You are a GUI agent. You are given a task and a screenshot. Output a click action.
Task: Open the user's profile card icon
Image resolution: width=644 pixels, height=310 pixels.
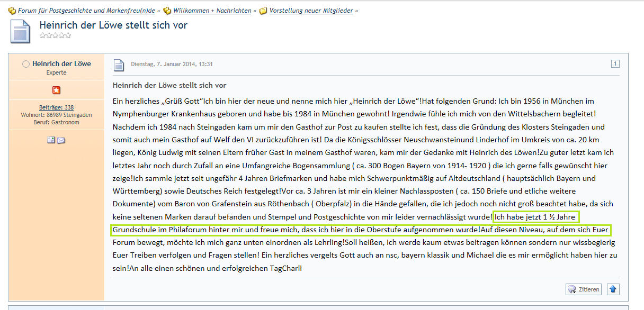pos(51,140)
